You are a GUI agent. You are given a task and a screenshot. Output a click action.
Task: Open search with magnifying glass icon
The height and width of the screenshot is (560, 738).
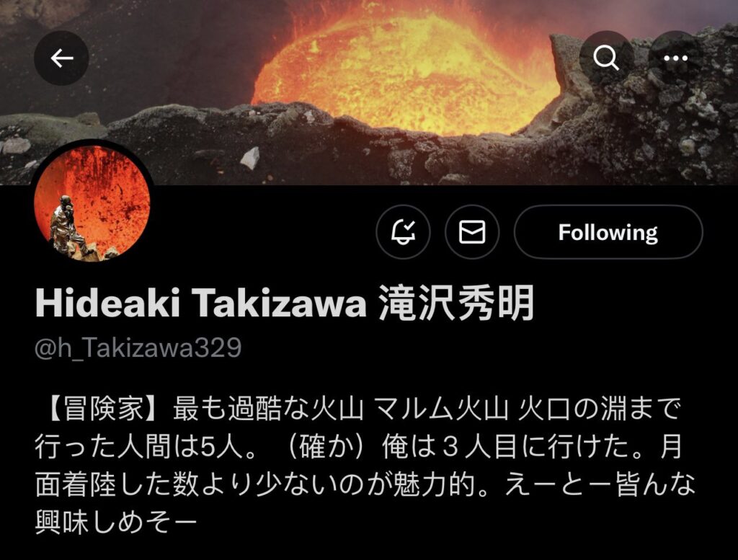[x=605, y=58]
